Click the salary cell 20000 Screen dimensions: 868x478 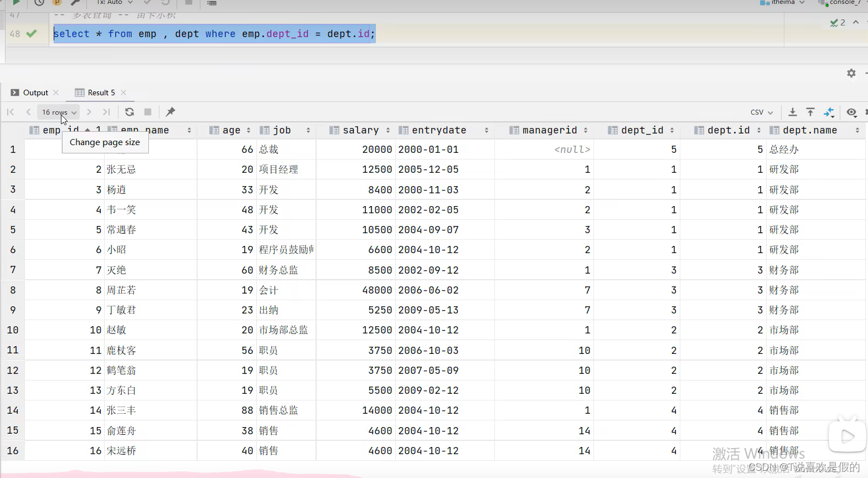pos(356,150)
